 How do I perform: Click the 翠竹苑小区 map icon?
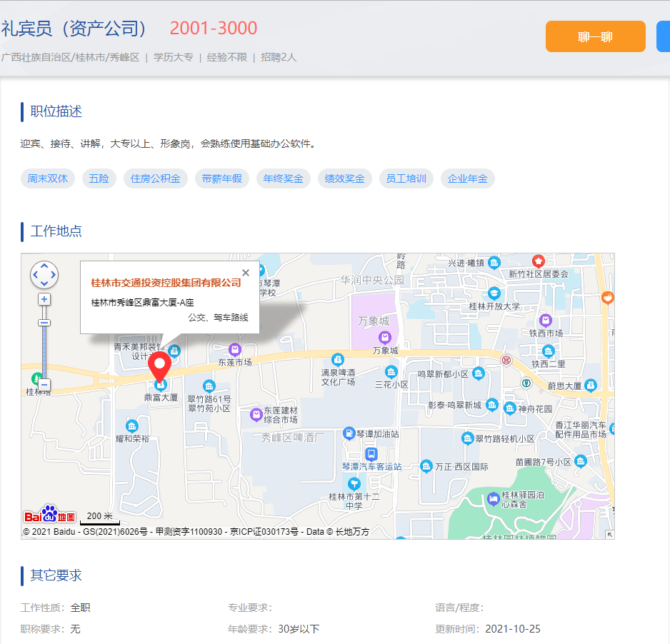209,386
